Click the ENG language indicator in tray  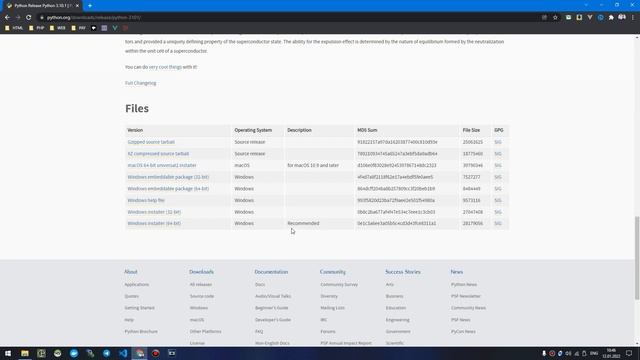click(x=594, y=353)
